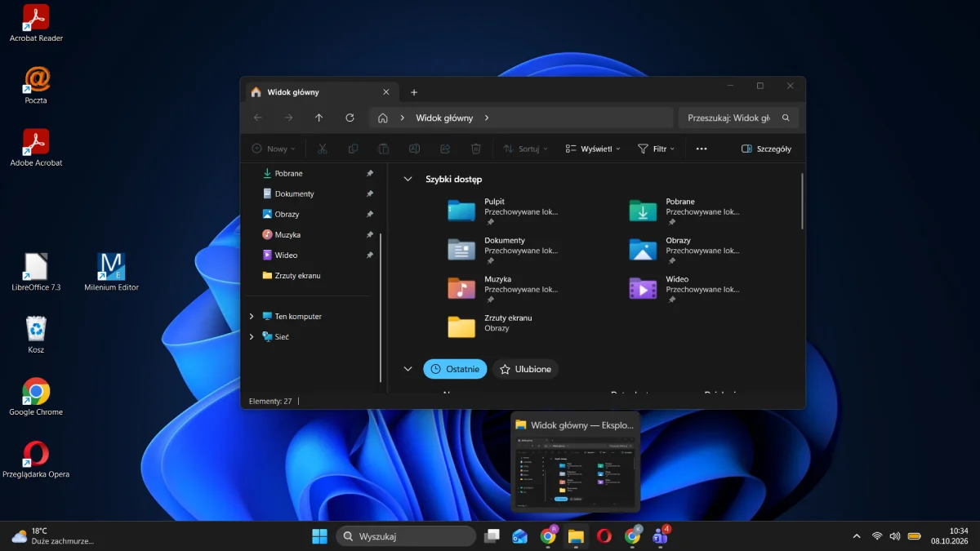980x551 pixels.
Task: Click Widok główny breadcrumb in address bar
Action: point(444,118)
